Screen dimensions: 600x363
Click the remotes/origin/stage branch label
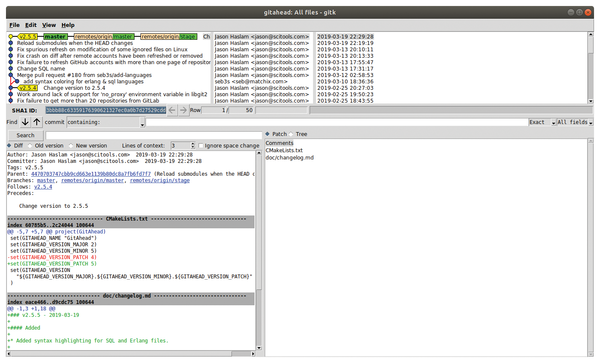point(169,37)
